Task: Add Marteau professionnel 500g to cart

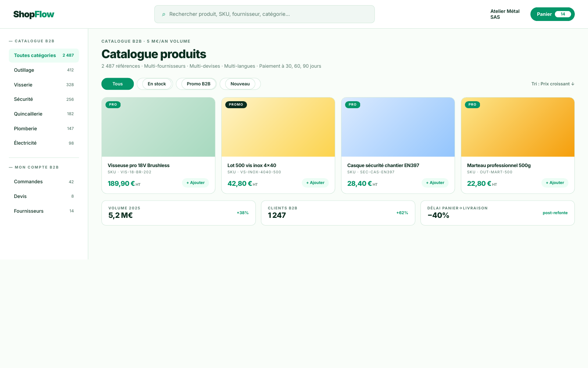Action: pyautogui.click(x=555, y=183)
